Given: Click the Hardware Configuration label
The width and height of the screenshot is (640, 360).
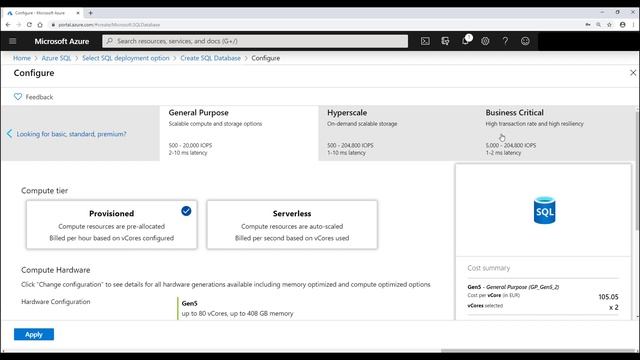Looking at the screenshot, I should point(56,302).
